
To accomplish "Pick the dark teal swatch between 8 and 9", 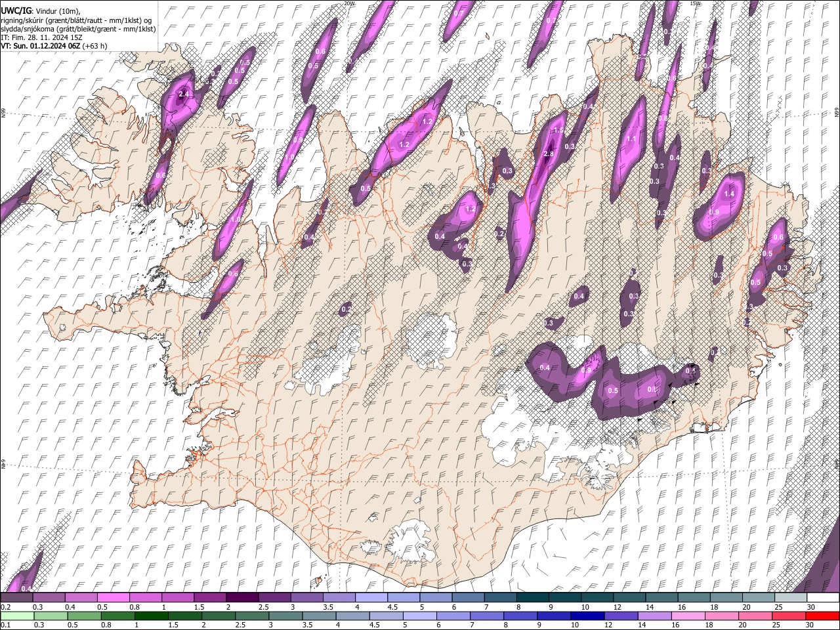I will coord(532,598).
